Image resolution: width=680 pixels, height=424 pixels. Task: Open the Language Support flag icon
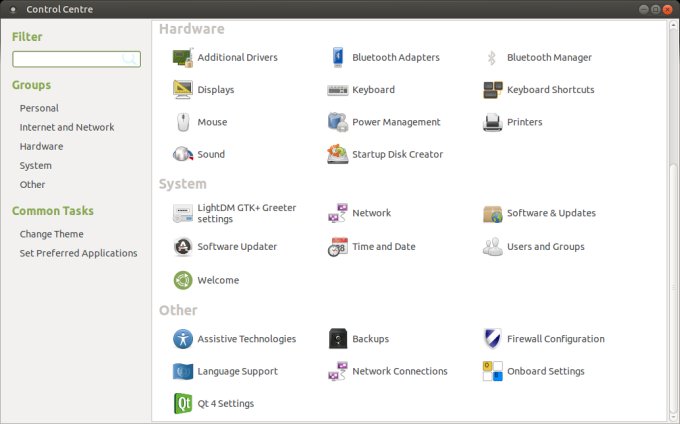(183, 372)
